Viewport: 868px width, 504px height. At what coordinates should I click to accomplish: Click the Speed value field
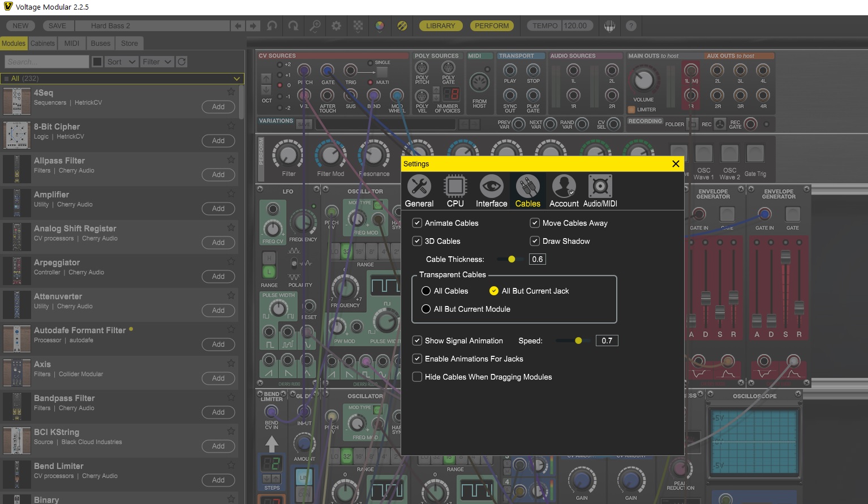coord(607,341)
